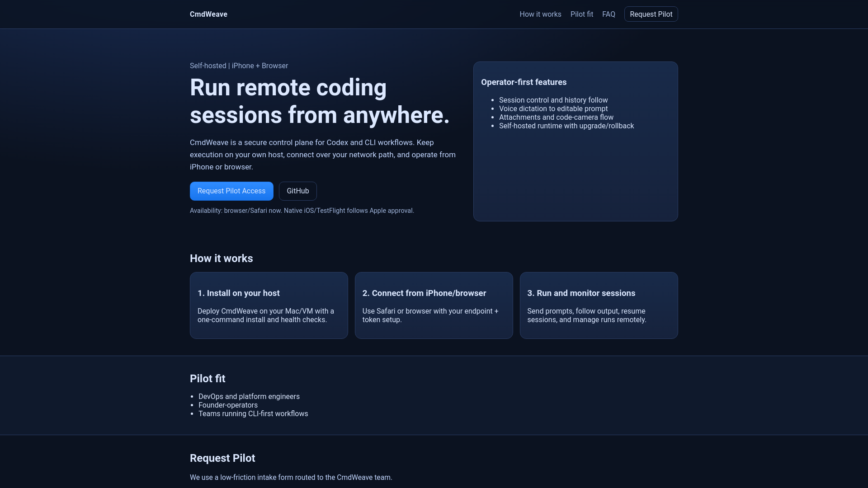Select Founder-operators list item

click(228, 405)
